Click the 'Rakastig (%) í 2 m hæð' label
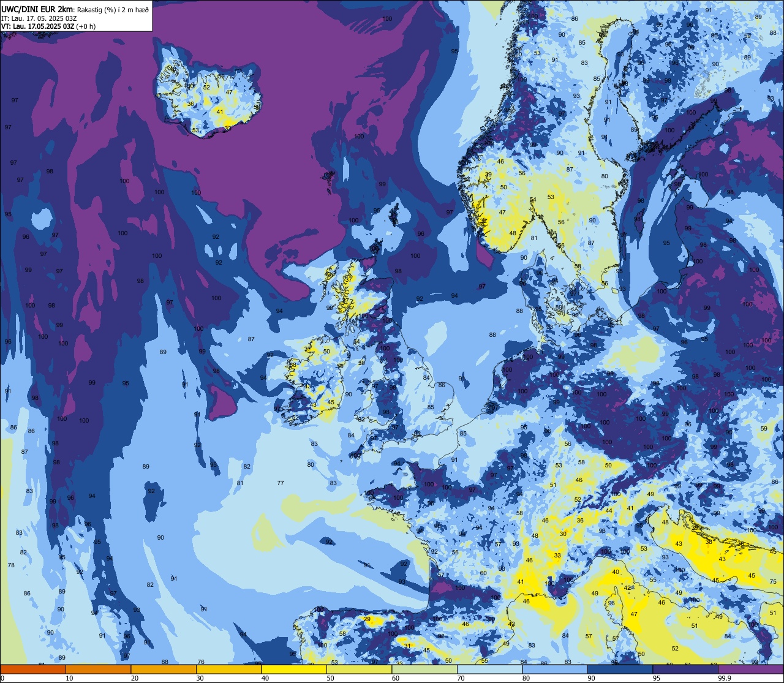Viewport: 784px width, 683px height. coord(112,9)
